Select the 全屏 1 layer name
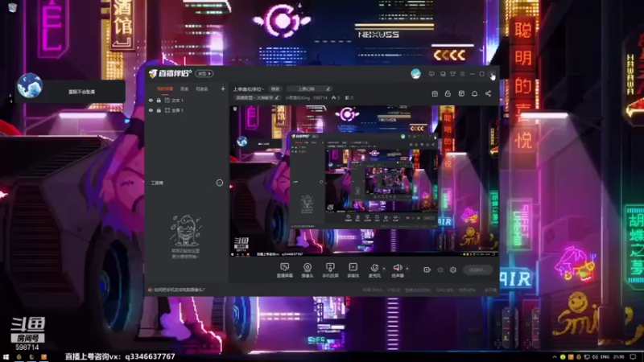This screenshot has width=644, height=362. [x=177, y=110]
